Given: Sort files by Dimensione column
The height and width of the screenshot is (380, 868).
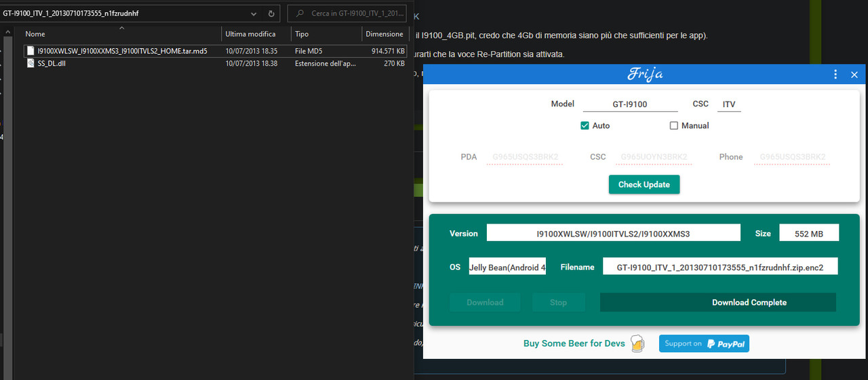Looking at the screenshot, I should [x=385, y=34].
